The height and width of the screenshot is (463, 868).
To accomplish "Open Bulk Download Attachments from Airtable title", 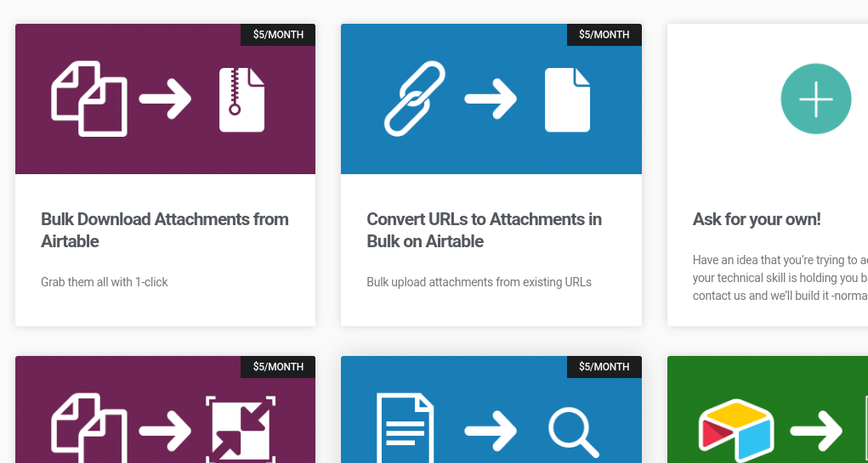I will 165,230.
